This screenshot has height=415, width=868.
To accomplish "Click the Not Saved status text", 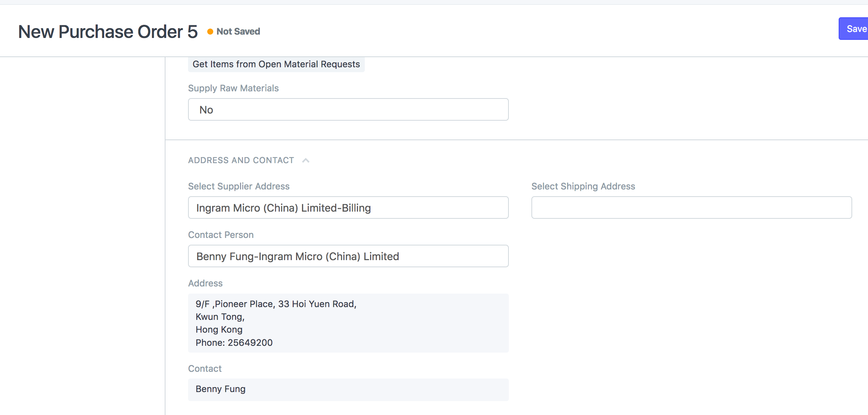I will [238, 32].
